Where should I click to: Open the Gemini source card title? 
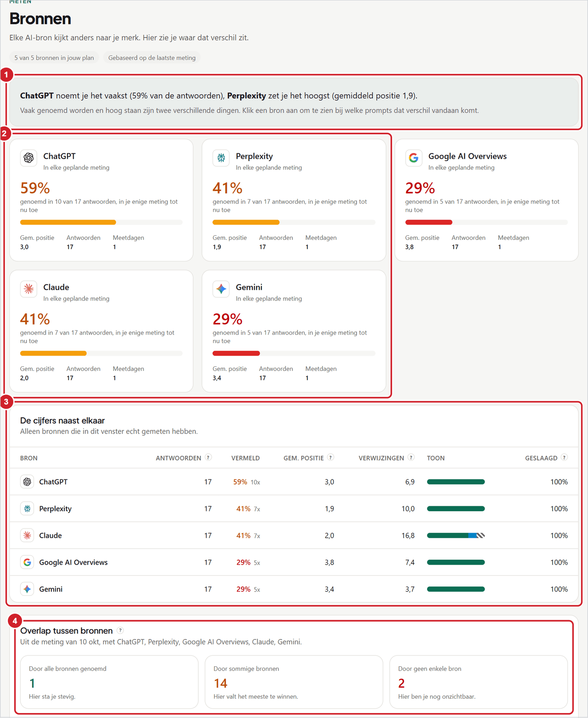coord(249,287)
